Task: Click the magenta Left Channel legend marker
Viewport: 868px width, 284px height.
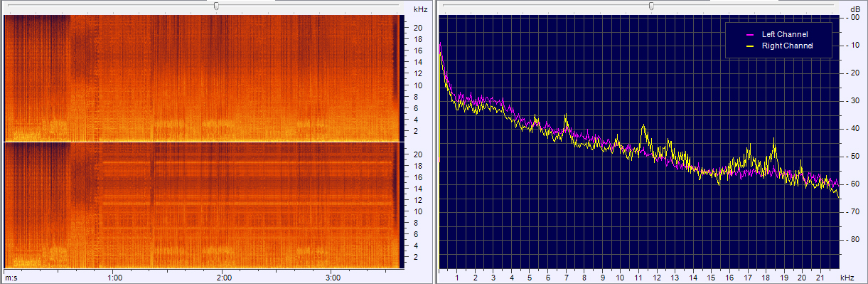Action: point(749,34)
